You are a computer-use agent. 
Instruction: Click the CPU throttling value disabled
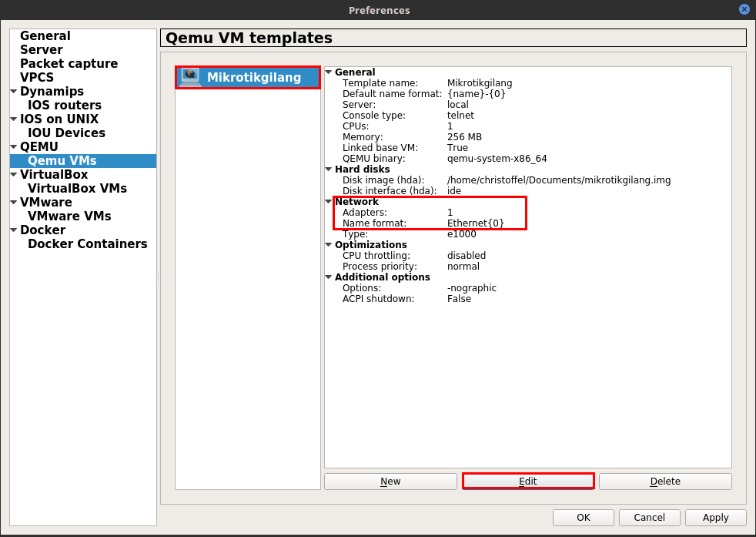click(467, 255)
